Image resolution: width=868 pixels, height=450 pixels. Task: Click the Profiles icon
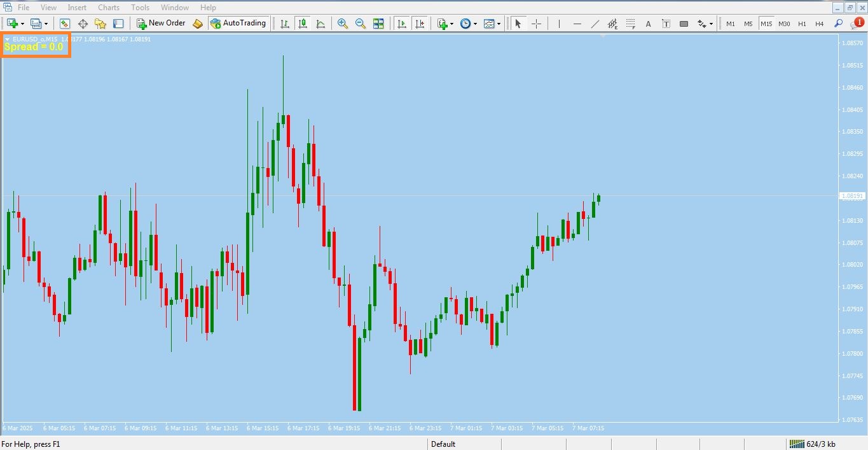[x=36, y=24]
